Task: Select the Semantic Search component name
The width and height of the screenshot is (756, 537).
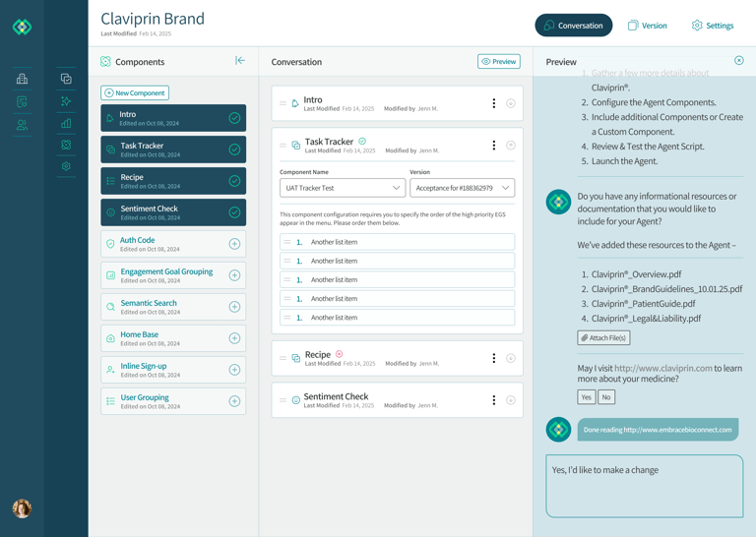Action: tap(149, 303)
